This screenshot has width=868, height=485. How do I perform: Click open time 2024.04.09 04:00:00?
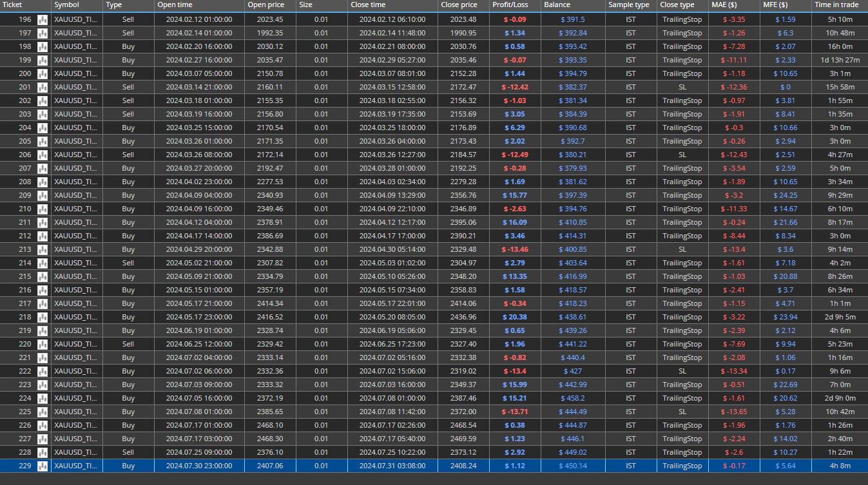pos(199,195)
